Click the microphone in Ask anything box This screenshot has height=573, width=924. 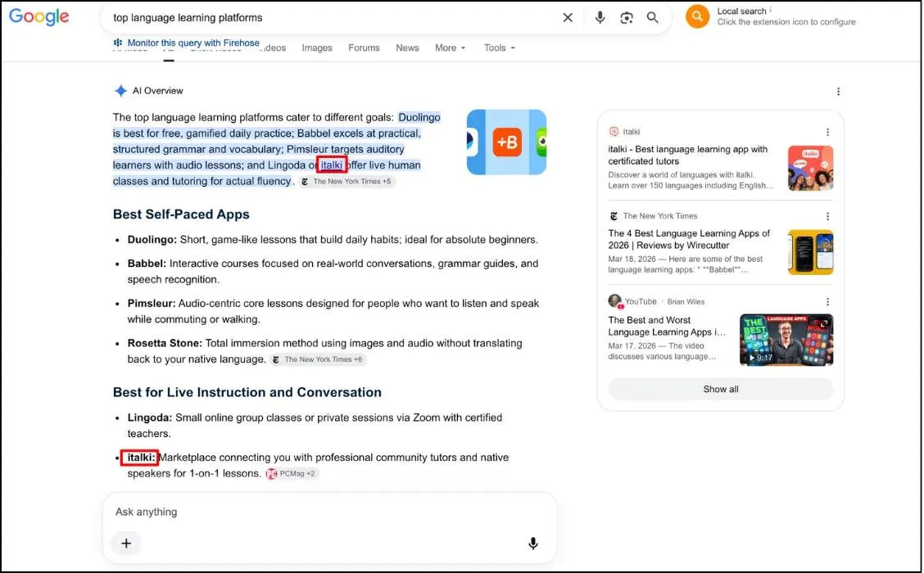pos(532,543)
